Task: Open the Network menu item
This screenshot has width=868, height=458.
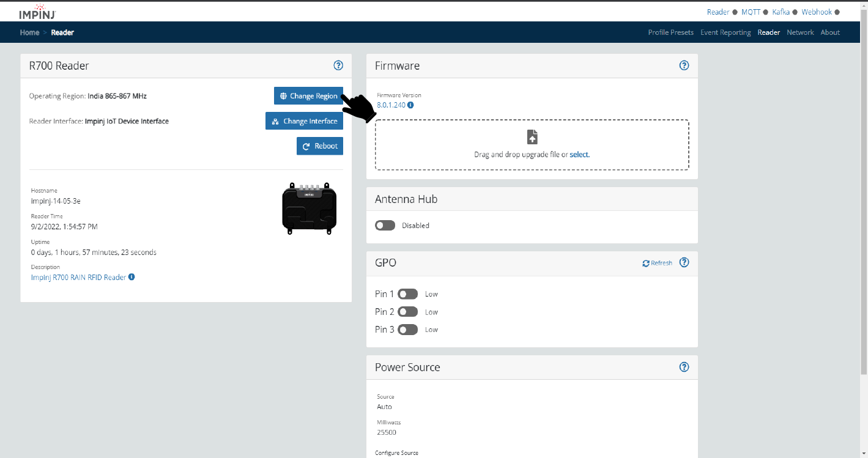Action: pos(800,32)
